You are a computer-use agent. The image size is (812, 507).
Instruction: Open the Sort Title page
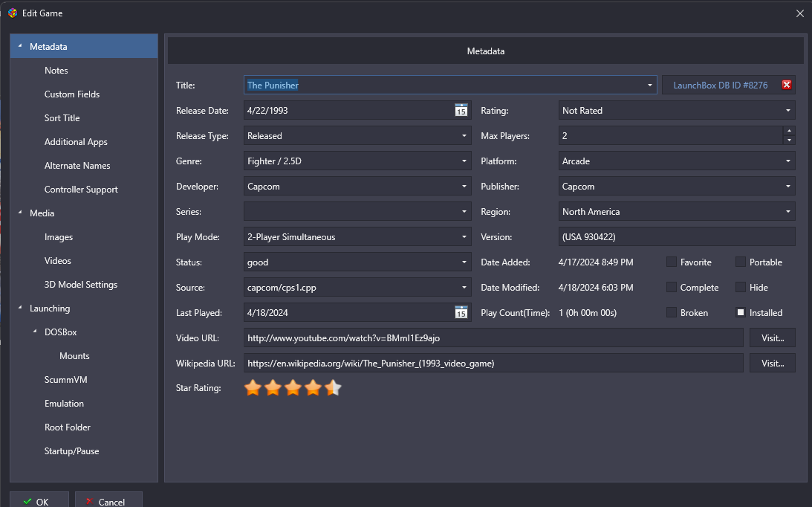point(62,118)
